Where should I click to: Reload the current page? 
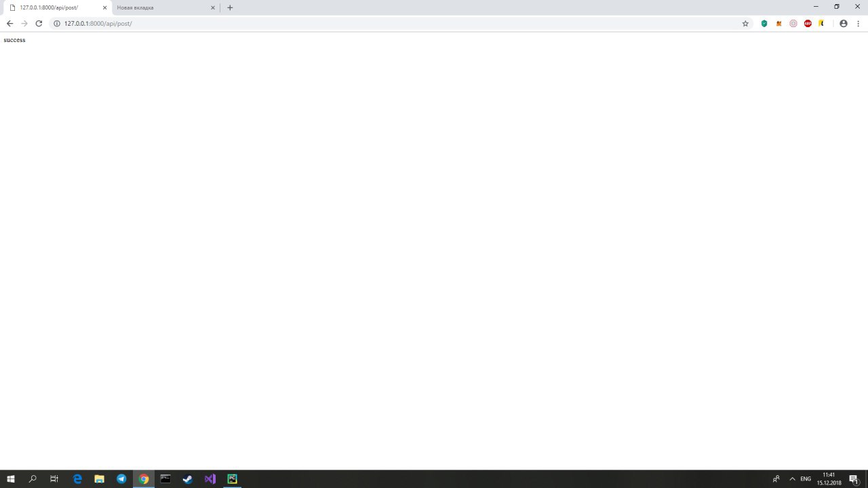pos(39,23)
